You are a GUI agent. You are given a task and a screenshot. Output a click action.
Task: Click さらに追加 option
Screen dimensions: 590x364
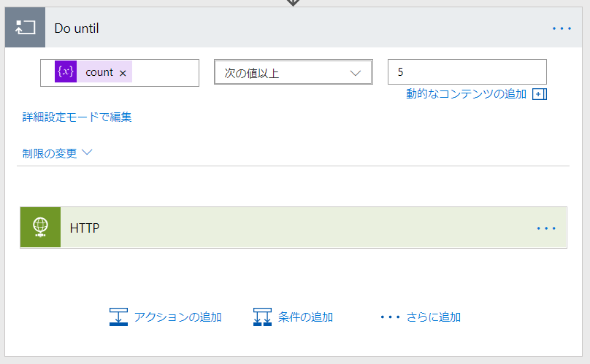point(421,317)
